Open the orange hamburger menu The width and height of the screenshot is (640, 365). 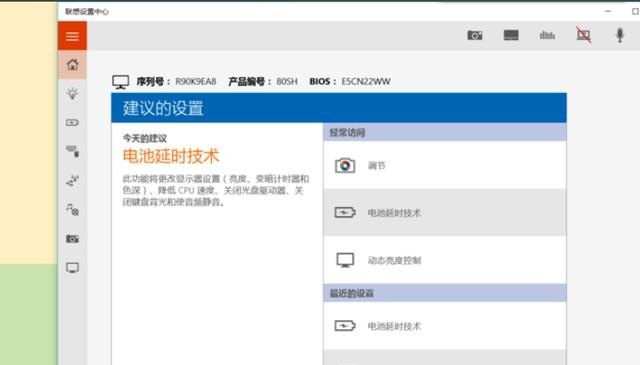tap(72, 36)
